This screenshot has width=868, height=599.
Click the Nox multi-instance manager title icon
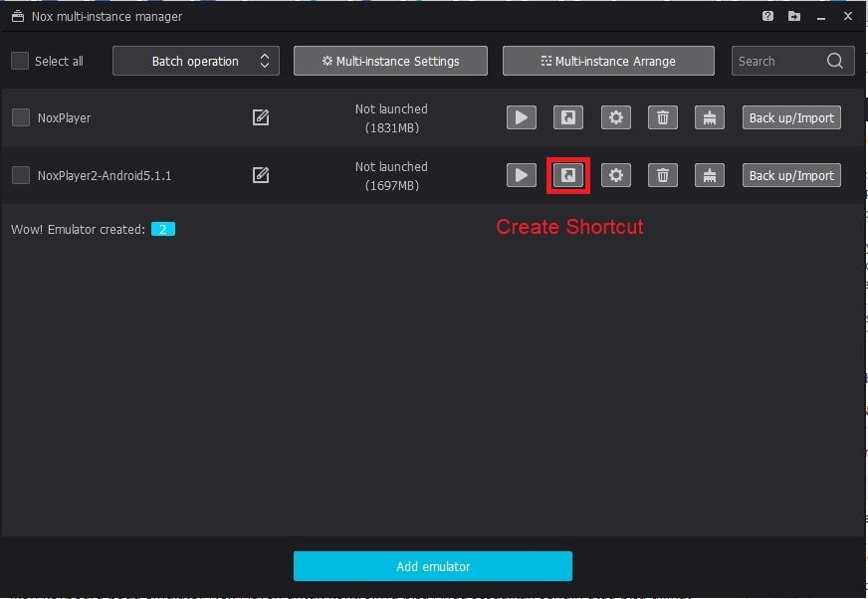coord(18,16)
